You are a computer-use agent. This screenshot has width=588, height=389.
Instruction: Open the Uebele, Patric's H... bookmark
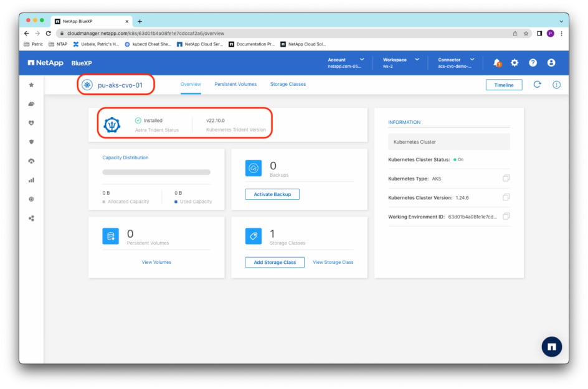point(96,44)
